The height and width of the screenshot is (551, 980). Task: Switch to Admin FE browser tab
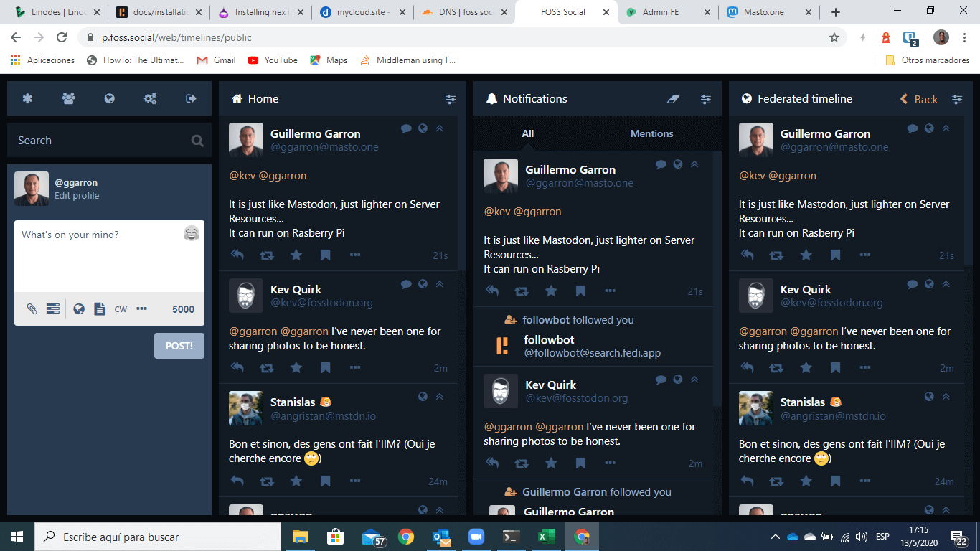coord(669,12)
